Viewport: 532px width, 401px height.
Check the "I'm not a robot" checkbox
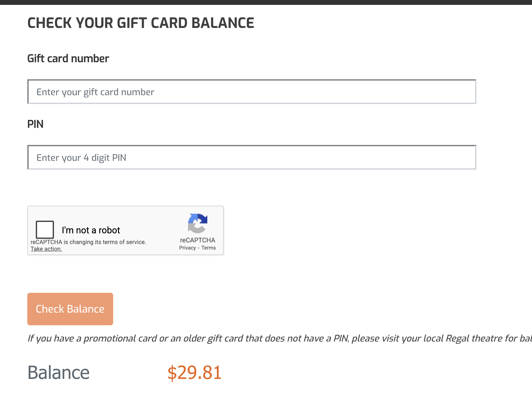click(45, 229)
